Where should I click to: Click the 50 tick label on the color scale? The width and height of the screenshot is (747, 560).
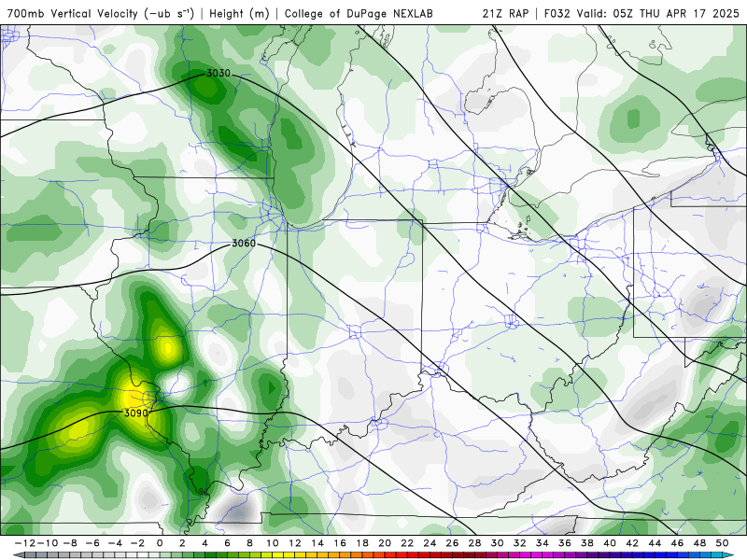click(722, 543)
